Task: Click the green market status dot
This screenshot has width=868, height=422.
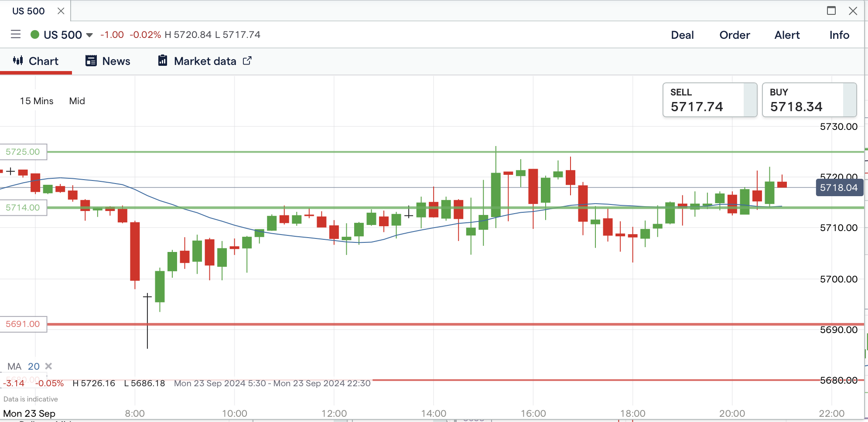Action: [x=35, y=34]
